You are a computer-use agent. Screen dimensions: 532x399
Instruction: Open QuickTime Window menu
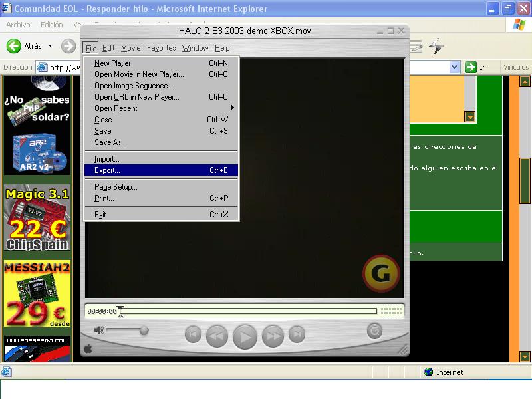point(195,48)
